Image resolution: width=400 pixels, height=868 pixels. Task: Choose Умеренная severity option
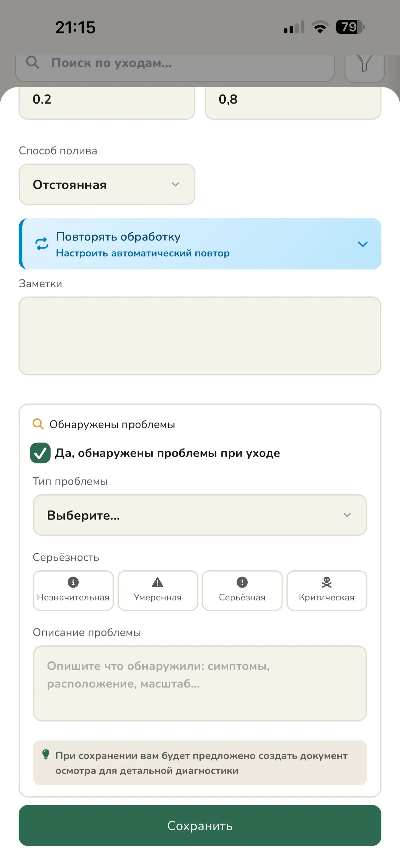[158, 590]
